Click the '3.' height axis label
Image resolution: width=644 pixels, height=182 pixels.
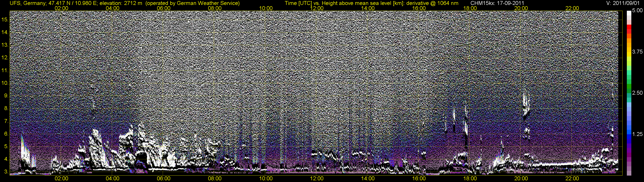click(6, 172)
